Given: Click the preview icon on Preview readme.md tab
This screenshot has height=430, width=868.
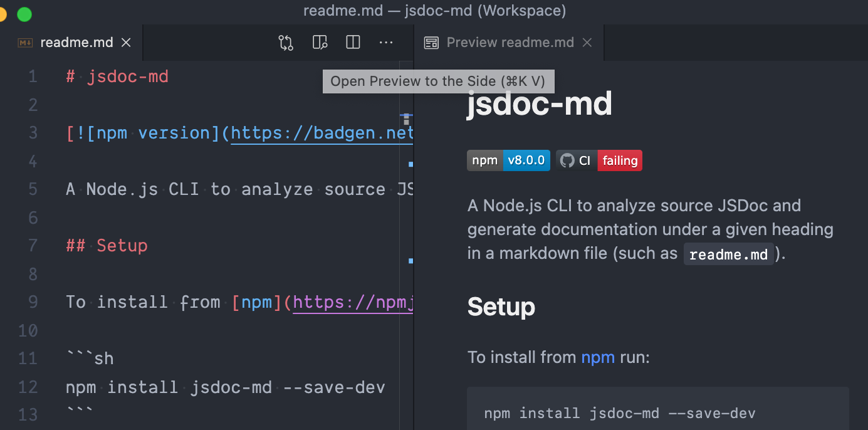Looking at the screenshot, I should [x=431, y=42].
